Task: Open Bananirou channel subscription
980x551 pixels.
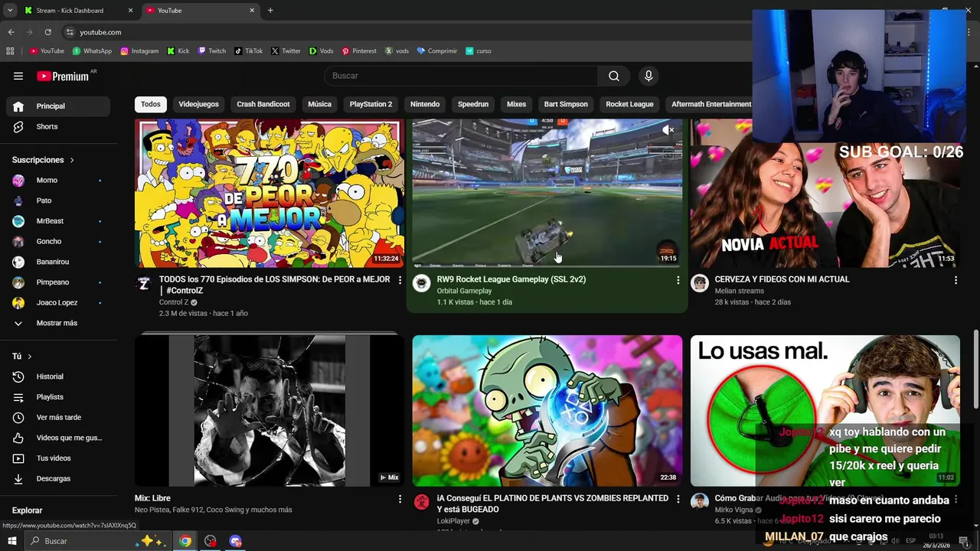Action: pyautogui.click(x=58, y=262)
